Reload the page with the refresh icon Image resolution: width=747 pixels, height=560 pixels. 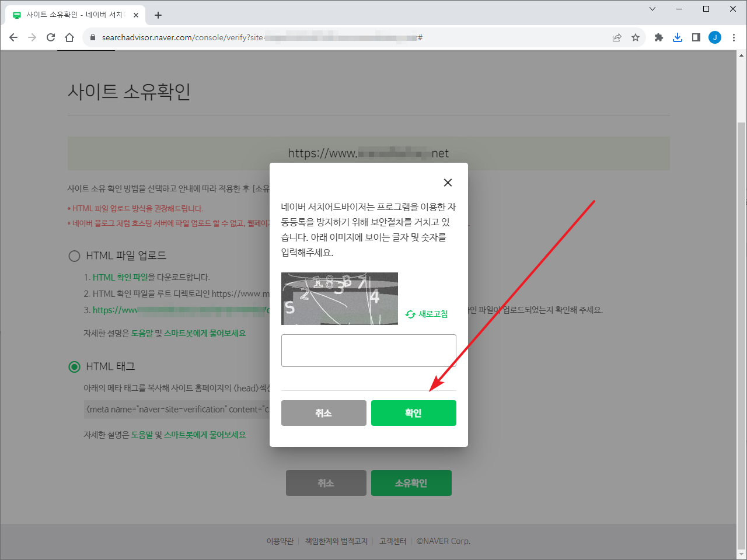click(x=51, y=37)
